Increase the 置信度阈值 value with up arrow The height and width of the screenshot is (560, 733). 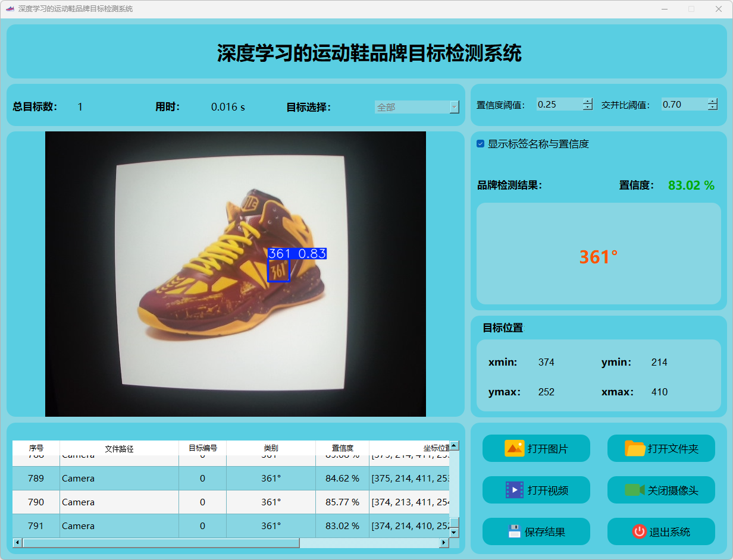[588, 101]
